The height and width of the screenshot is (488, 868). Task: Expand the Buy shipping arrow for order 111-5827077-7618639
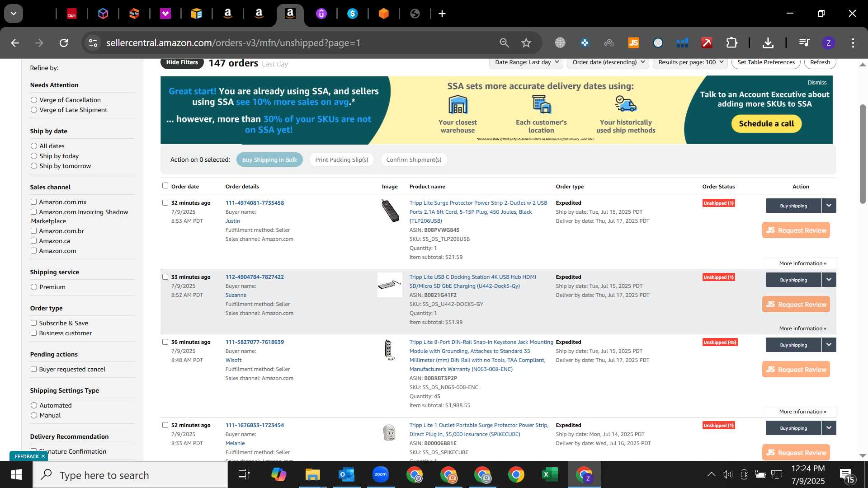[829, 345]
